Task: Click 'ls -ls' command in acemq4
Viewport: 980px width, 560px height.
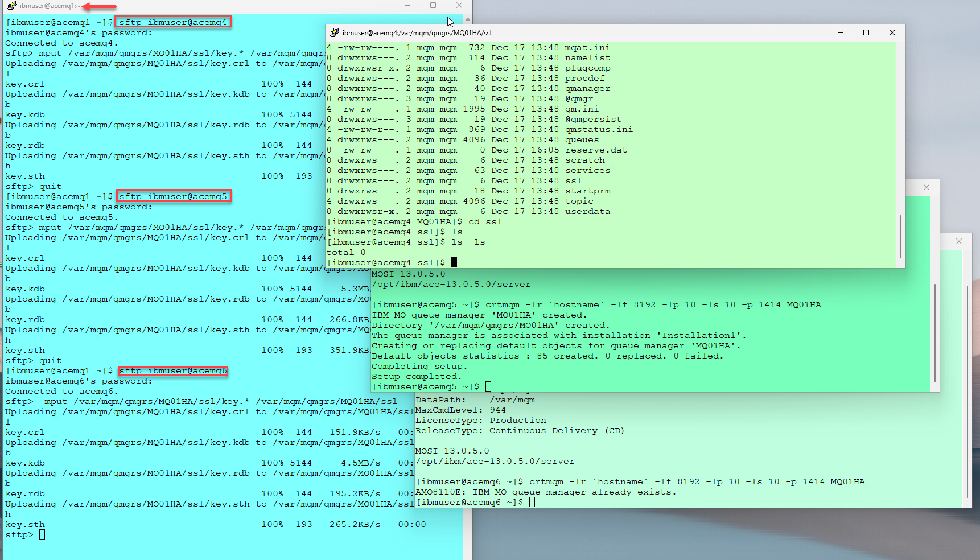Action: coord(468,242)
